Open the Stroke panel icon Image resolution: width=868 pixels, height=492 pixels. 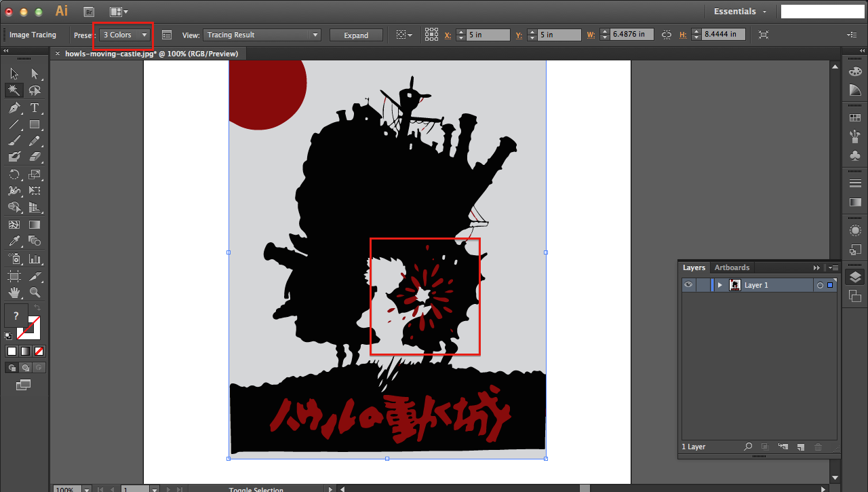(x=855, y=183)
